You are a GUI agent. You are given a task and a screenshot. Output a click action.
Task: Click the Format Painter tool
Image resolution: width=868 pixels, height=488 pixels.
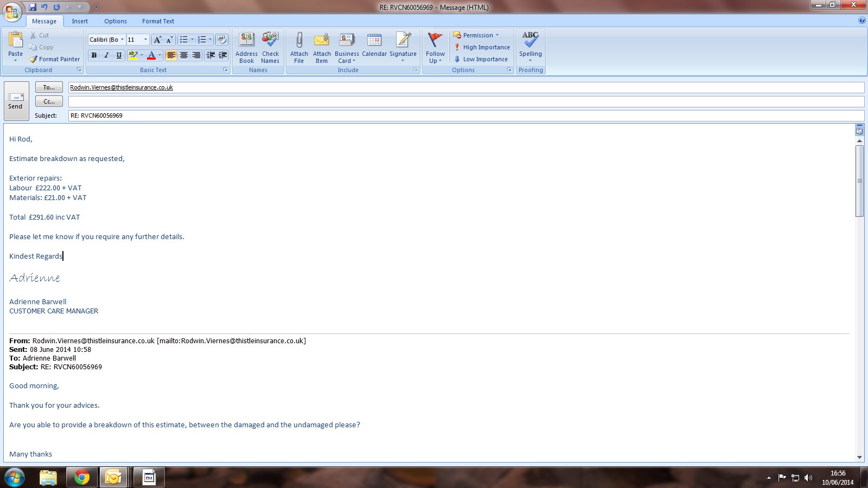tap(55, 59)
